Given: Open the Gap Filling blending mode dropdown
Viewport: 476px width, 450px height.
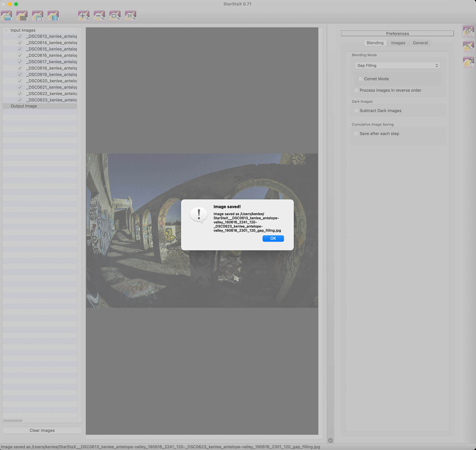Looking at the screenshot, I should coord(397,65).
